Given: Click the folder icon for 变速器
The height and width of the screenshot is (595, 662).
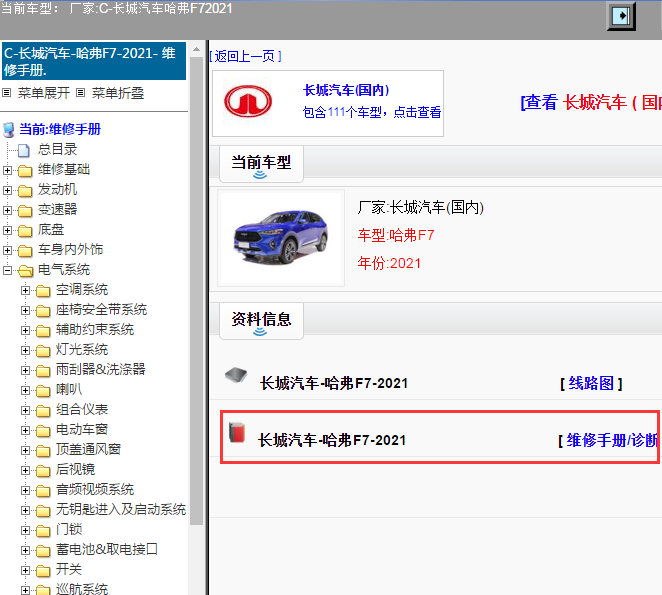Looking at the screenshot, I should point(25,211).
